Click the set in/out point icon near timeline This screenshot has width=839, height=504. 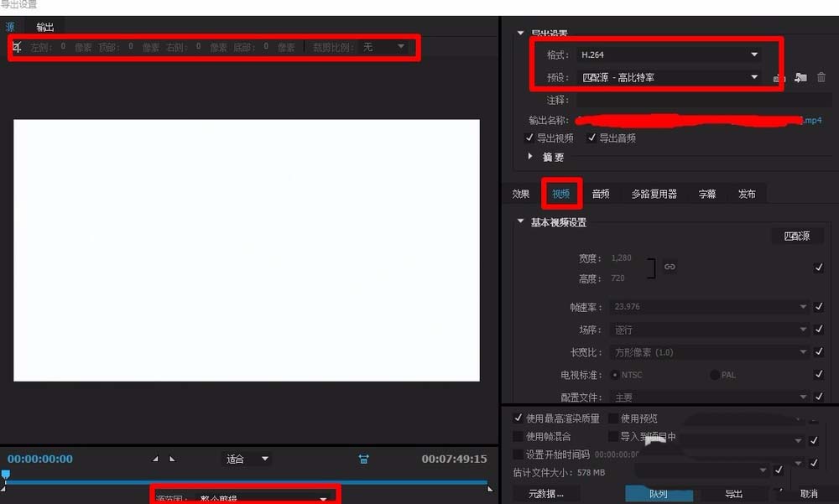click(362, 459)
